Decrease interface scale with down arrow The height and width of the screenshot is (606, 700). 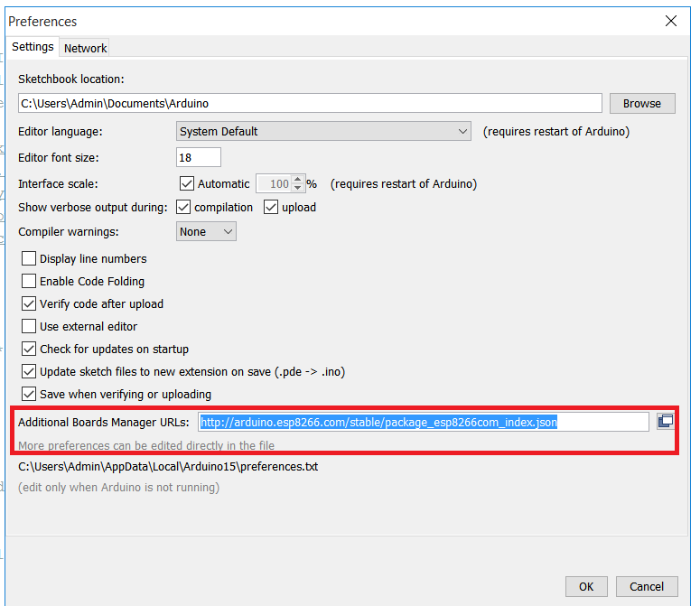click(298, 188)
